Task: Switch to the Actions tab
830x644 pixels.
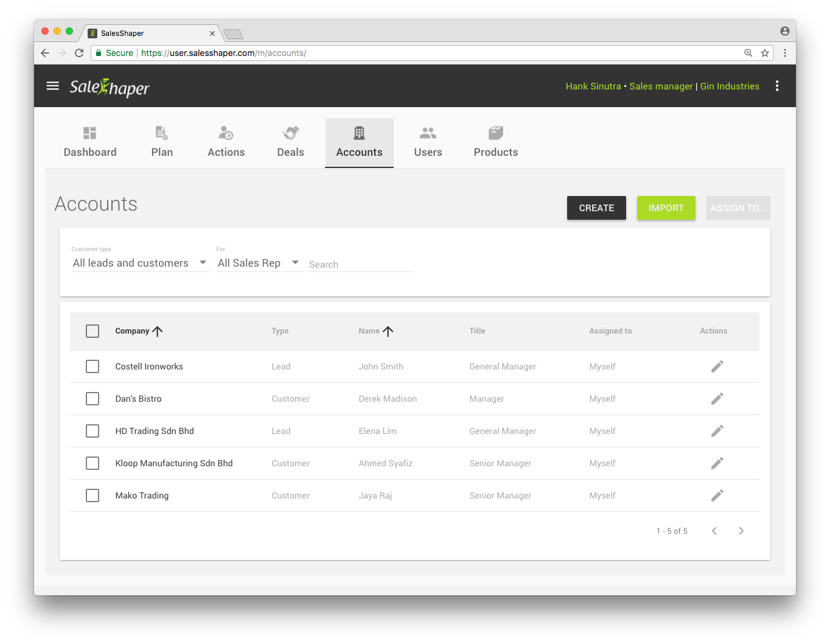Action: 226,142
